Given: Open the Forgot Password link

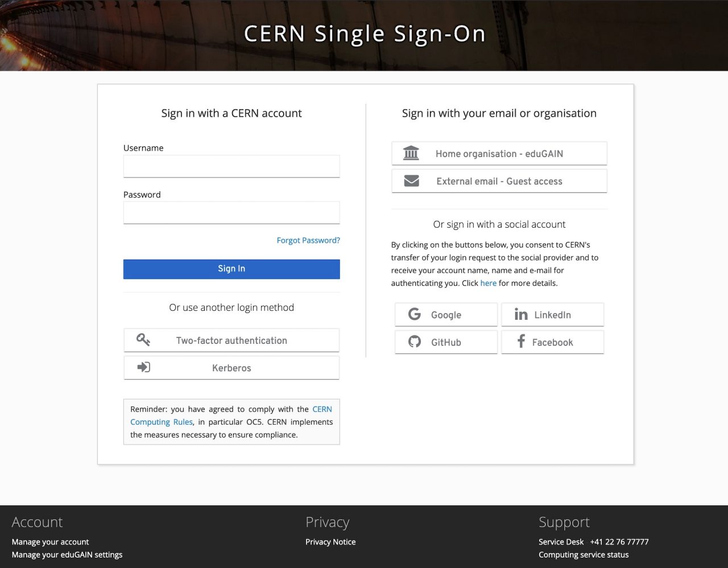Looking at the screenshot, I should tap(308, 240).
